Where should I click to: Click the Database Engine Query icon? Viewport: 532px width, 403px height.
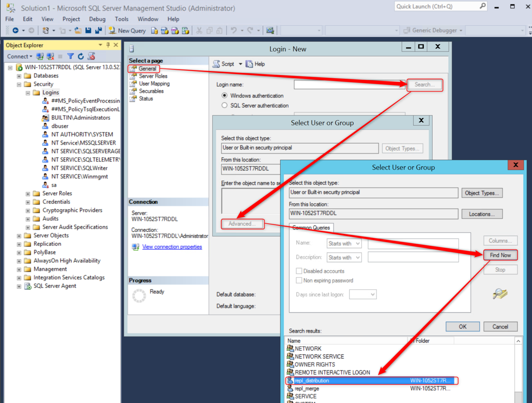[154, 31]
